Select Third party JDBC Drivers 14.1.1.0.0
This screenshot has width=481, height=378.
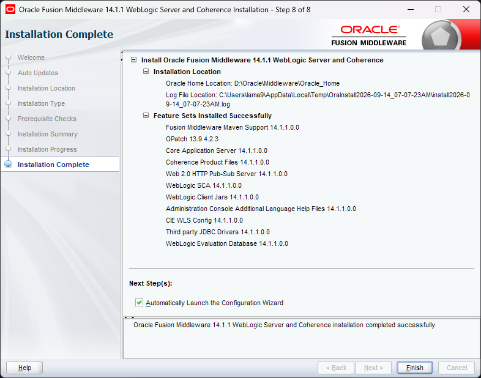click(218, 232)
